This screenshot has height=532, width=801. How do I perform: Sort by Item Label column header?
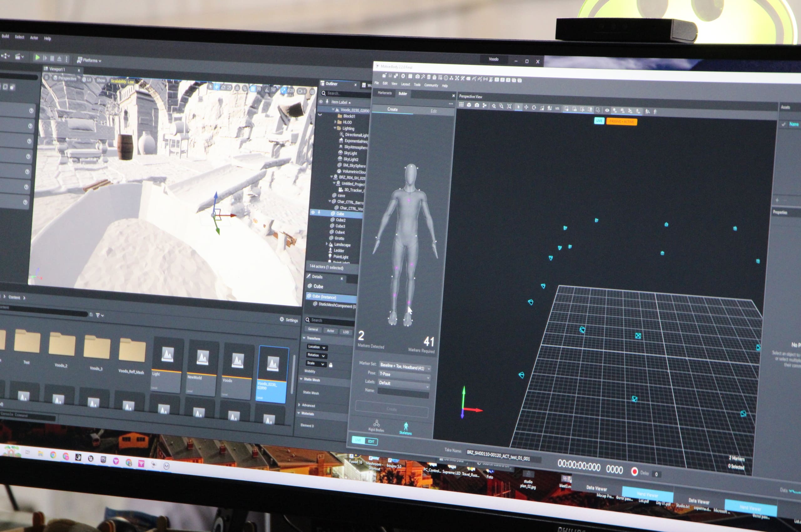[341, 102]
